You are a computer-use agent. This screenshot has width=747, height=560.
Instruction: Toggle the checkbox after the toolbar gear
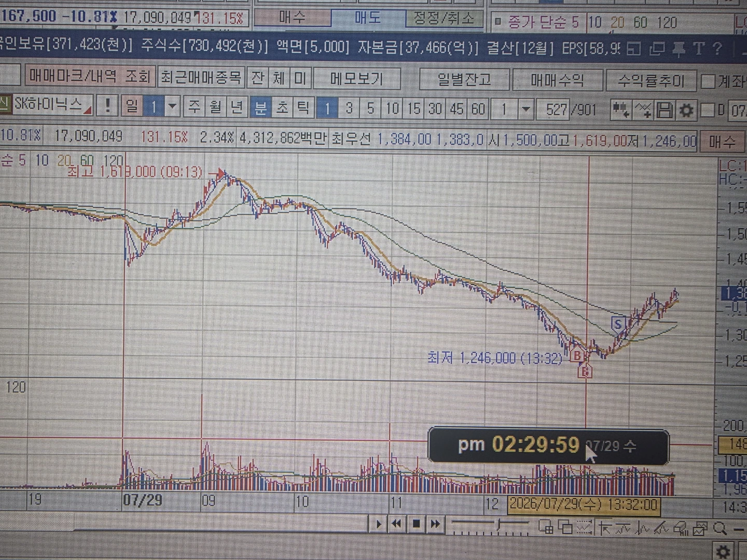pos(707,110)
